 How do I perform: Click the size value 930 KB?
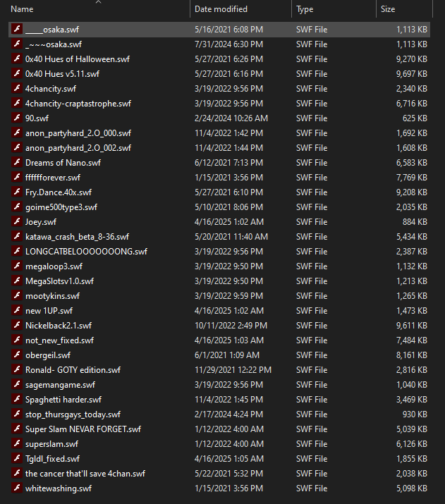pos(415,414)
